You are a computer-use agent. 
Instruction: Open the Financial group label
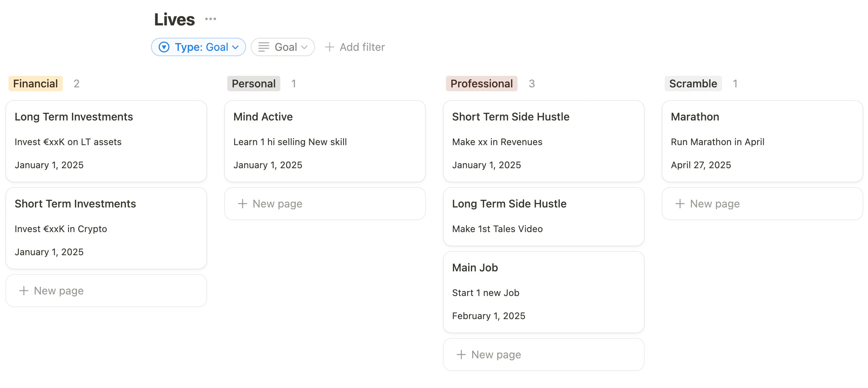pyautogui.click(x=35, y=84)
